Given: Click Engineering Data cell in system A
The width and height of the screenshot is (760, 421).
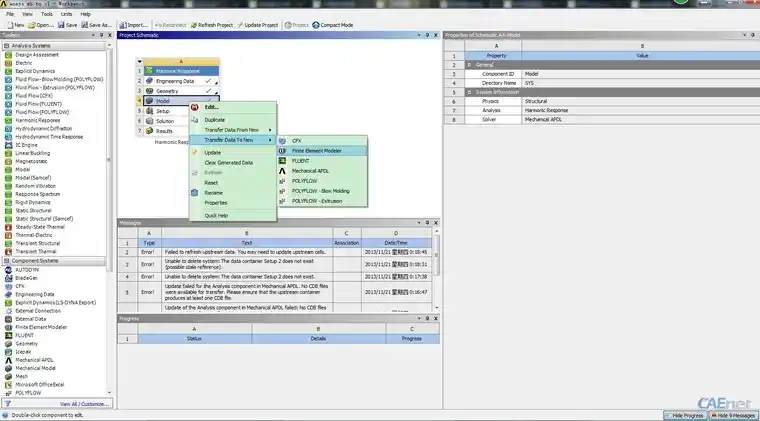Looking at the screenshot, I should coord(181,81).
